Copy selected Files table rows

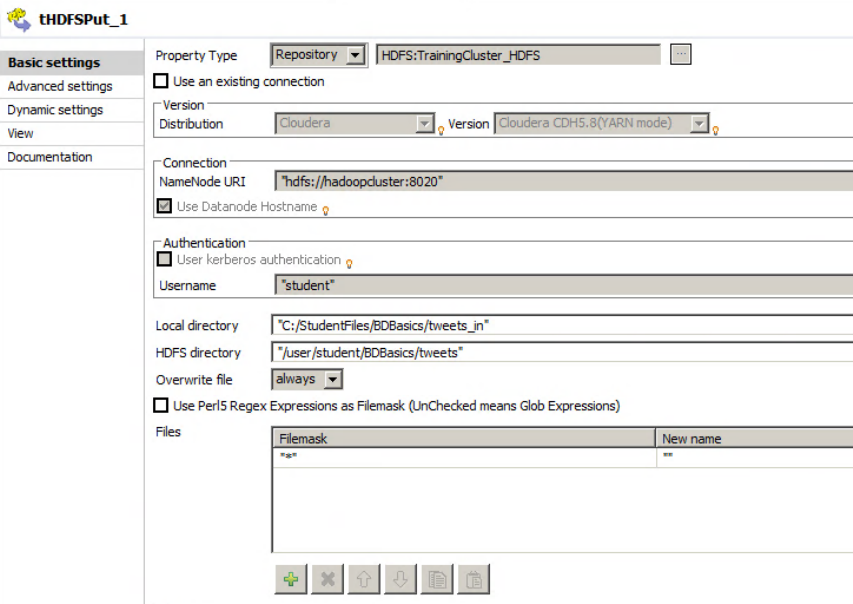pyautogui.click(x=437, y=580)
